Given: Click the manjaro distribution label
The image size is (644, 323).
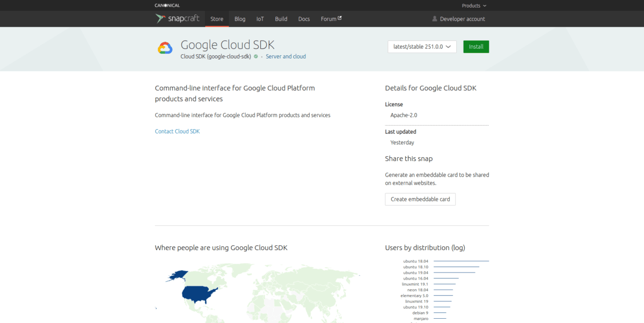Looking at the screenshot, I should (421, 319).
